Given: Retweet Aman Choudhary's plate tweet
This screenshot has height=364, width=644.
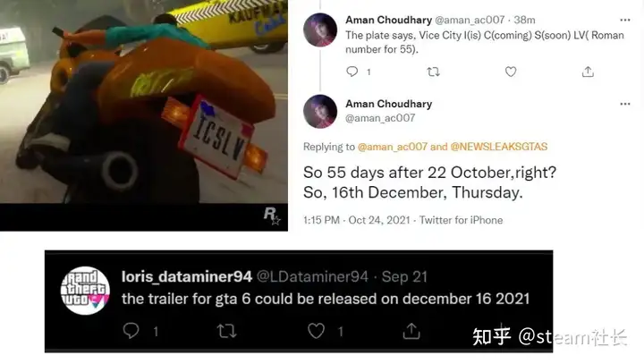Looking at the screenshot, I should click(x=433, y=72).
